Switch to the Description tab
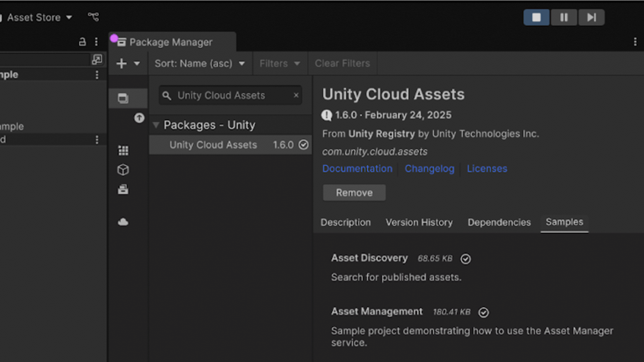Viewport: 644px width, 362px height. coord(346,222)
